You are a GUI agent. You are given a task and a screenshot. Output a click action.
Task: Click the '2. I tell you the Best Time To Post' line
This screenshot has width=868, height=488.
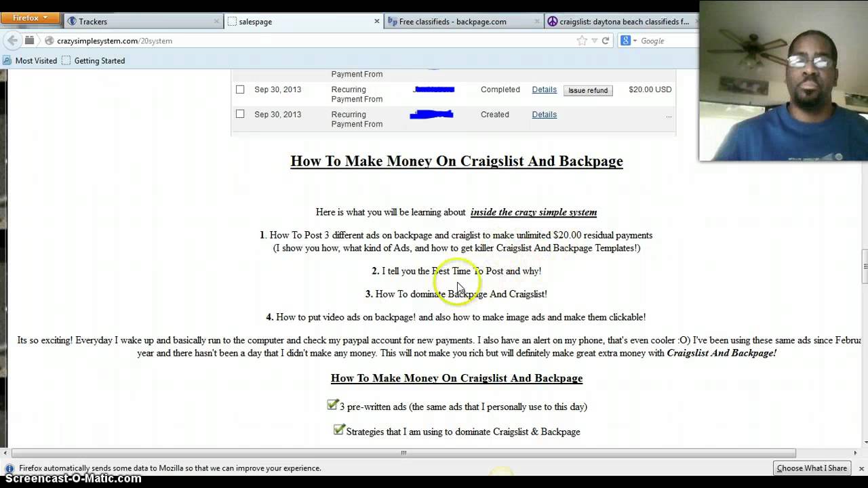point(456,271)
